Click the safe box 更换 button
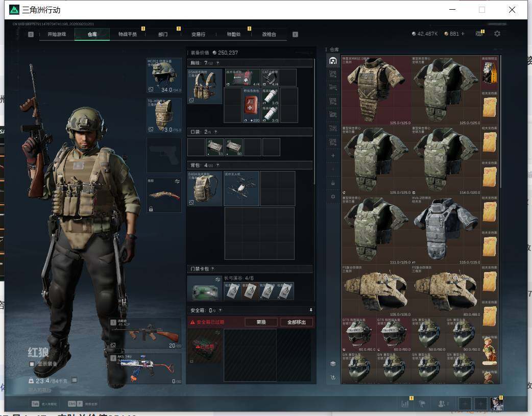 [x=261, y=322]
